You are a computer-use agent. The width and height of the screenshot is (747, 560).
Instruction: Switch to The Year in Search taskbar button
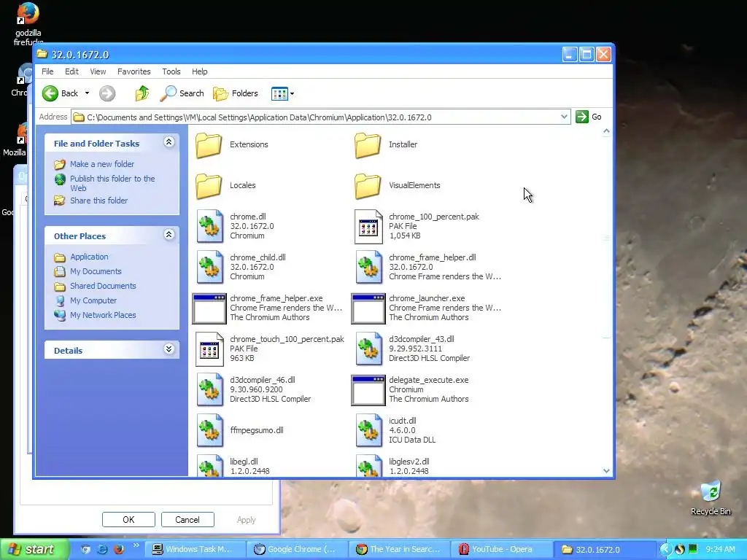(399, 549)
